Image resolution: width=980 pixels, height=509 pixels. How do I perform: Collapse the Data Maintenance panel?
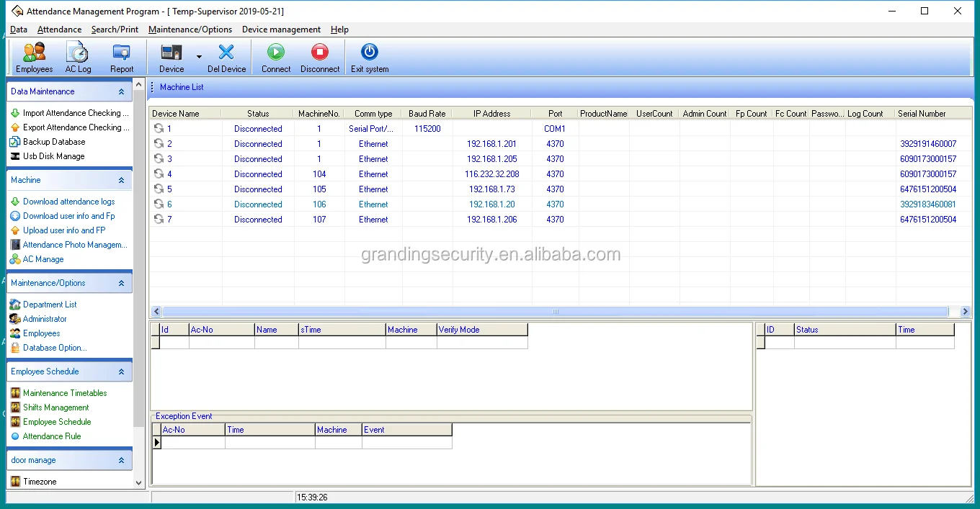click(x=121, y=92)
